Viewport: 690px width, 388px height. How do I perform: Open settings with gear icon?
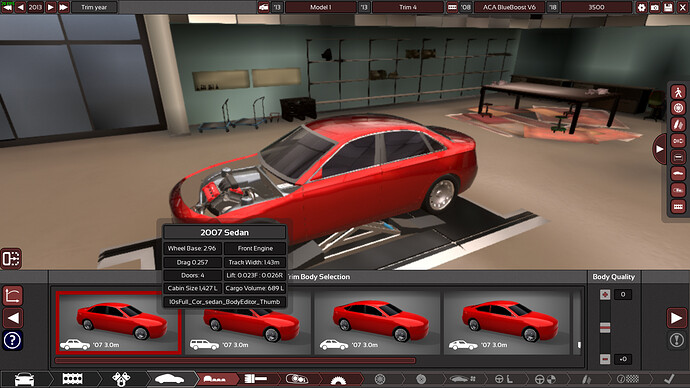click(641, 7)
